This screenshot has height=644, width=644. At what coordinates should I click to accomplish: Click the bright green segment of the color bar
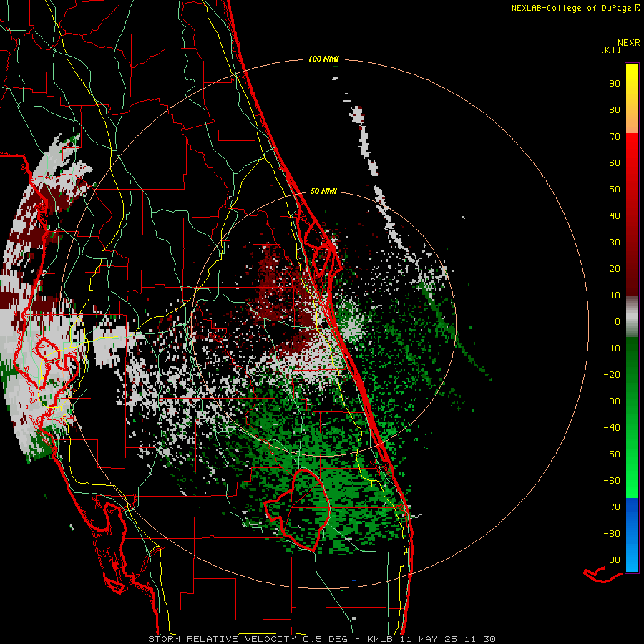click(x=632, y=472)
